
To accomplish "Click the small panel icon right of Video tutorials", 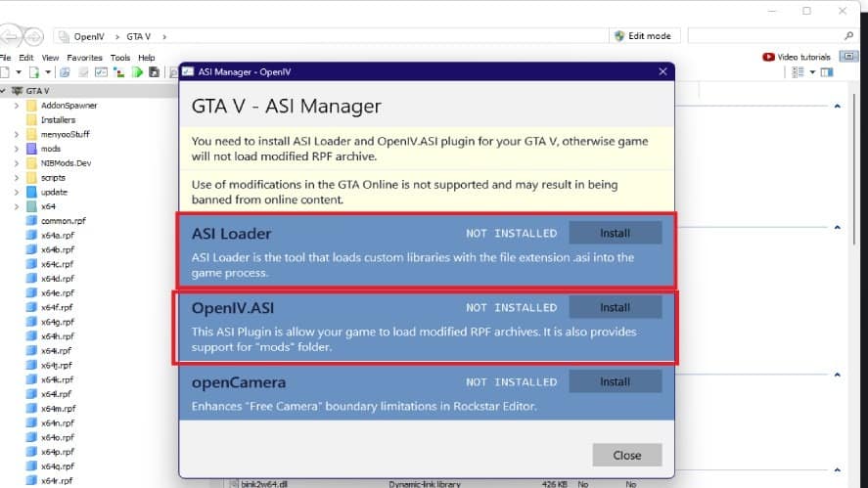I will pos(848,57).
